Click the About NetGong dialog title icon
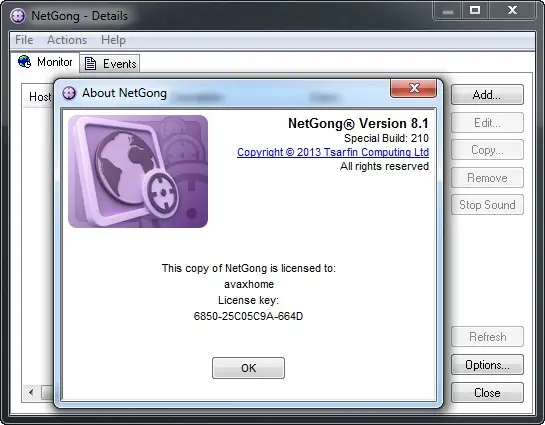545x425 pixels. (x=69, y=93)
